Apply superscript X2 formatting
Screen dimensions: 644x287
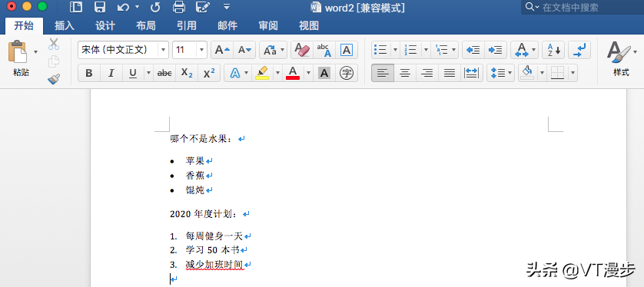coord(209,74)
